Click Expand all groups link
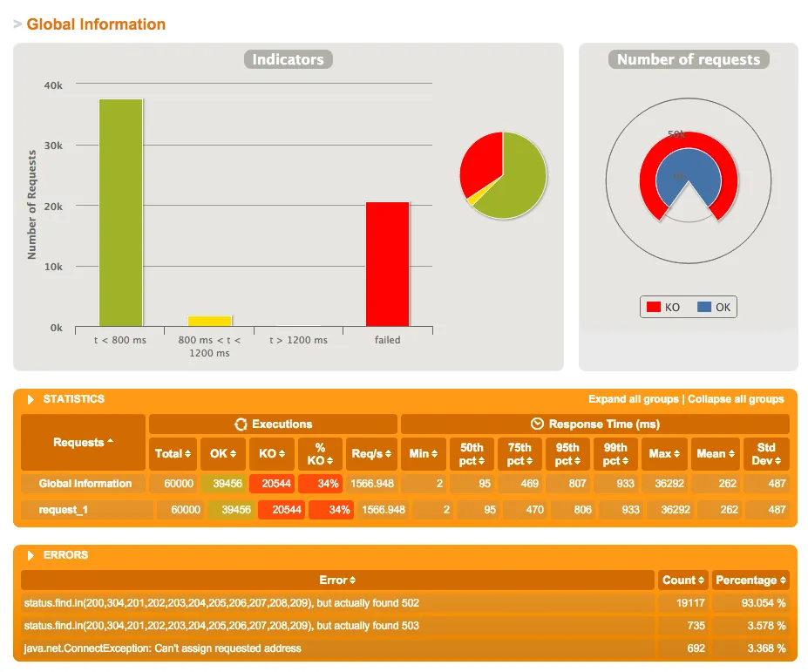Screen dimensions: 808x672 point(634,399)
